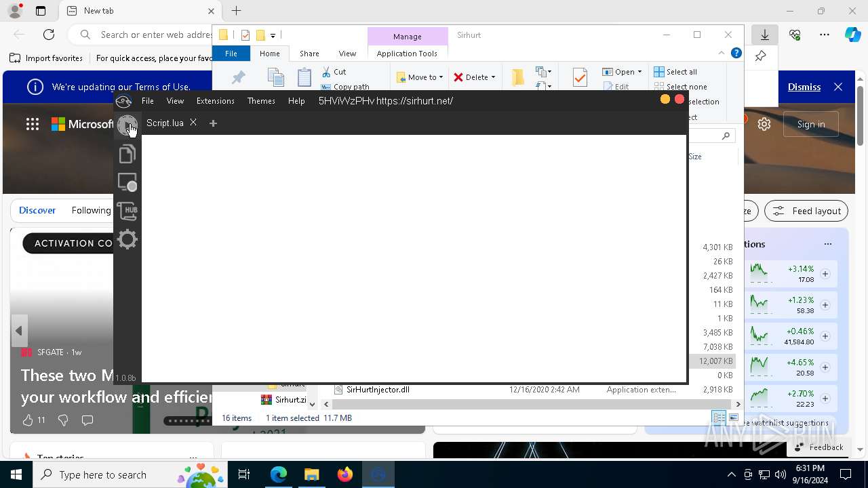Click Sign in on MSN page

pyautogui.click(x=811, y=124)
